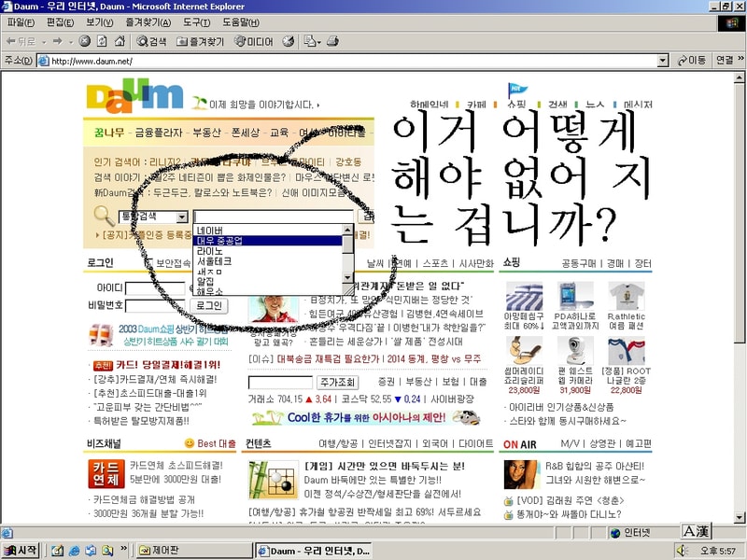Click the 시작 Start button
Image resolution: width=747 pixels, height=560 pixels.
(x=21, y=551)
